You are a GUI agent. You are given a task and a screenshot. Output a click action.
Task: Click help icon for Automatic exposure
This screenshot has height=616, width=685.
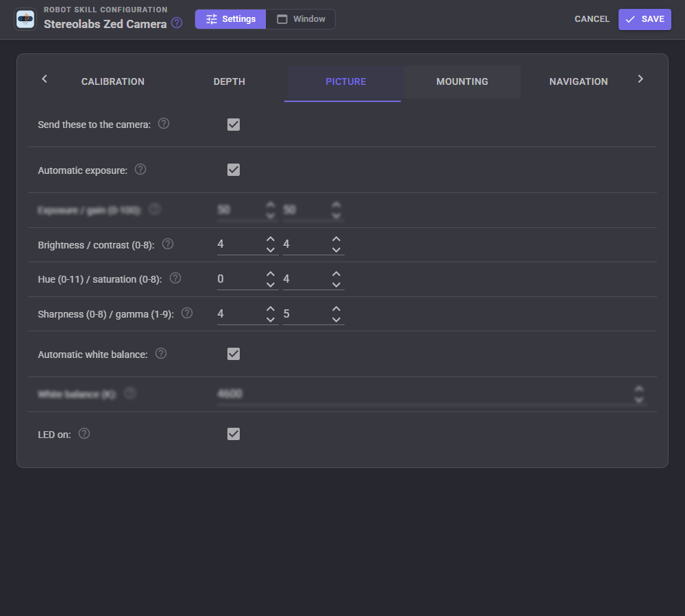click(x=140, y=169)
